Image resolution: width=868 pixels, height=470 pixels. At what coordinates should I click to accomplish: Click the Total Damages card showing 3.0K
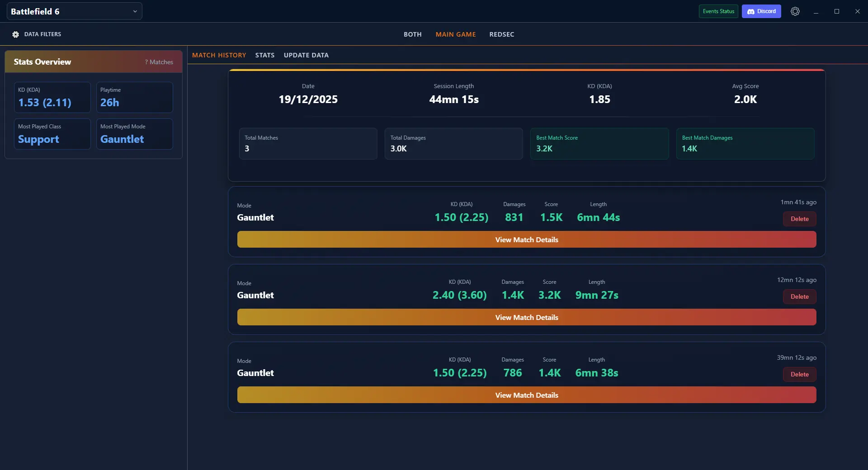tap(453, 144)
